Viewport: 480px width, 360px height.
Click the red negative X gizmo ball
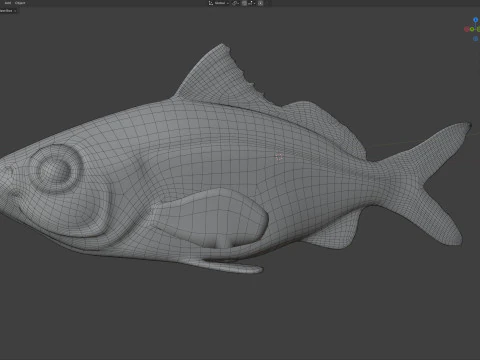point(467,29)
